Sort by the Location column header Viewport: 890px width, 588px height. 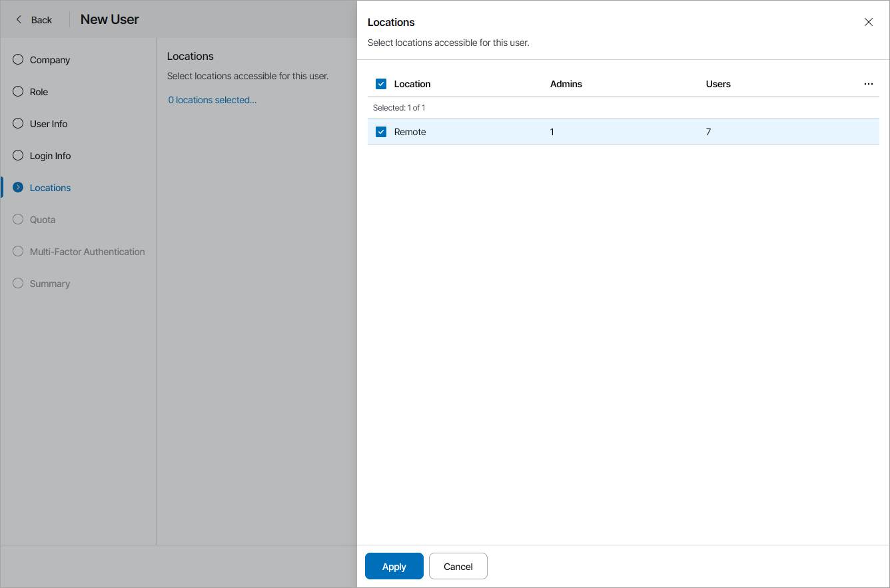[x=412, y=84]
